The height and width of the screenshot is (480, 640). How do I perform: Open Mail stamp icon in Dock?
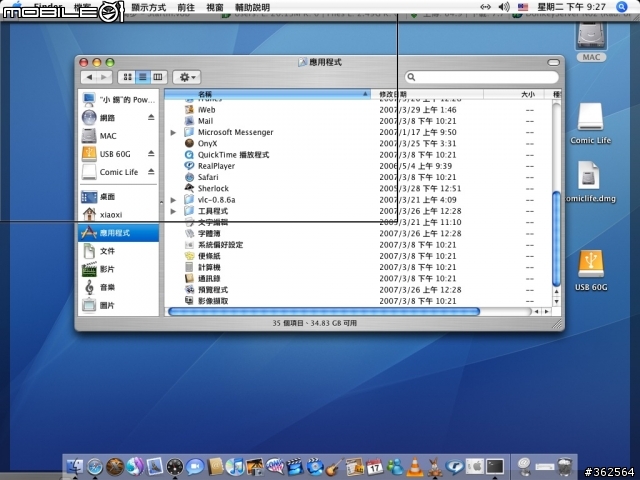click(155, 466)
